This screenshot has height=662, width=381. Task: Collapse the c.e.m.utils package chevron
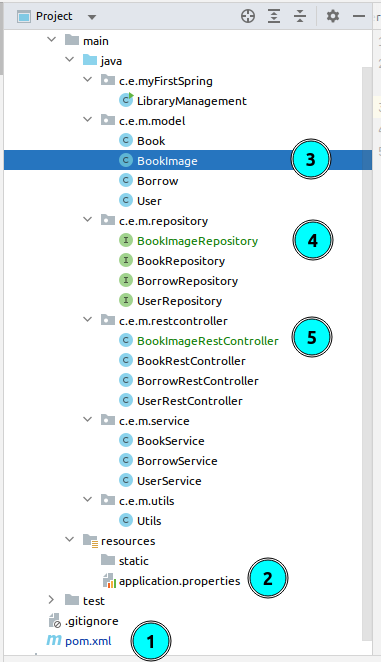pos(87,499)
